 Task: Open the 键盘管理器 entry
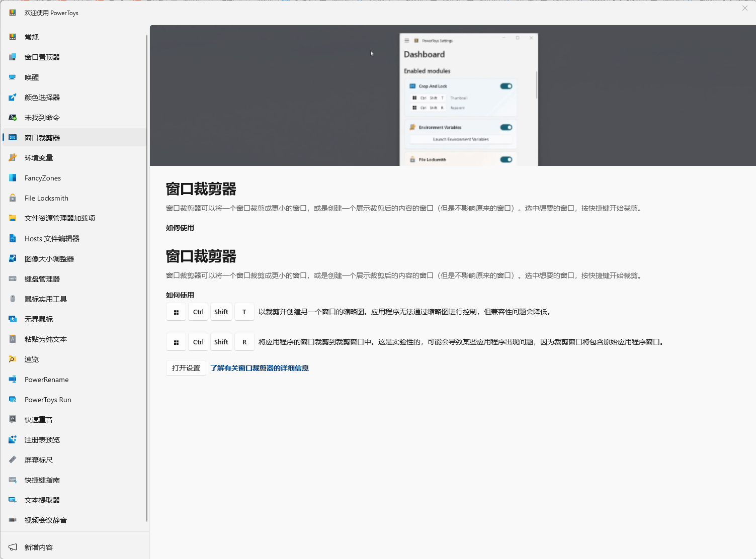point(74,278)
